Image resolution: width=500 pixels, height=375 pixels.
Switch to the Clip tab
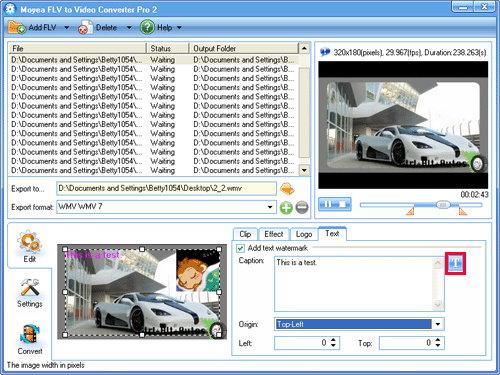click(245, 234)
